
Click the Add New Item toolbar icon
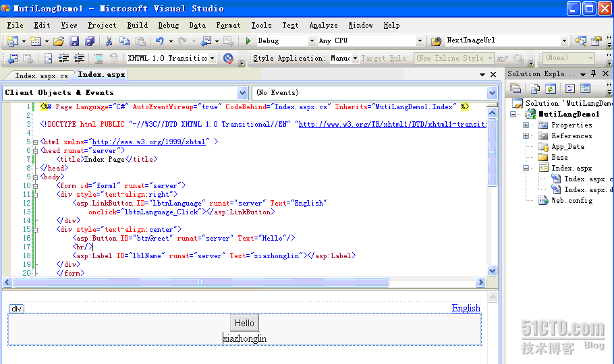36,40
